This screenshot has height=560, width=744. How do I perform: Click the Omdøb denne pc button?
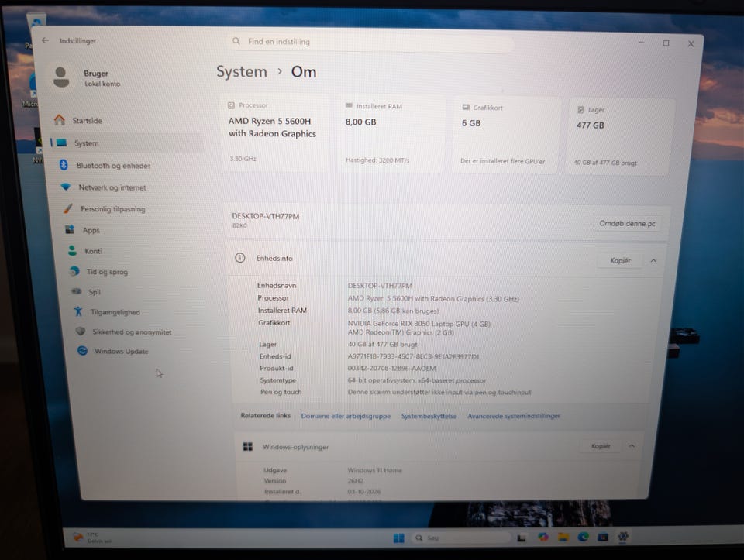(627, 223)
